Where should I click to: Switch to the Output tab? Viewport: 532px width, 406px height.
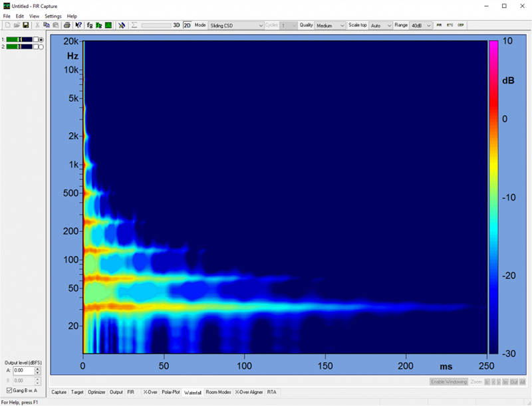tap(116, 392)
